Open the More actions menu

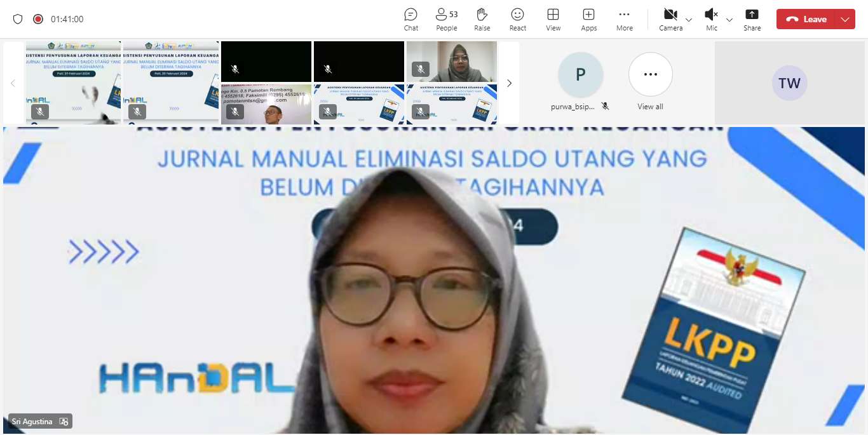tap(624, 19)
